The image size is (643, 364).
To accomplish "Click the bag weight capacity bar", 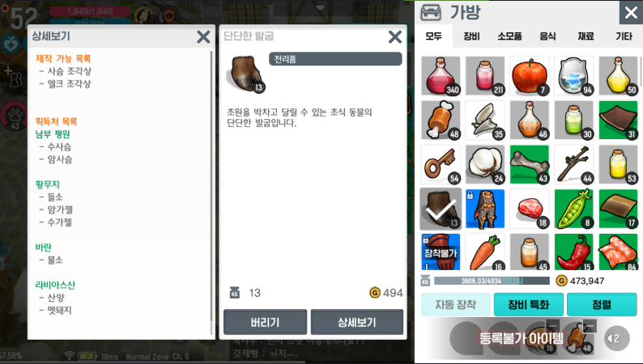I will [492, 281].
